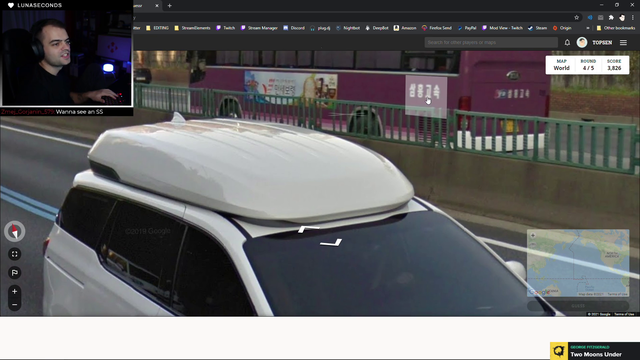The height and width of the screenshot is (360, 640).
Task: Click the Score 3,826 value
Action: tap(614, 68)
